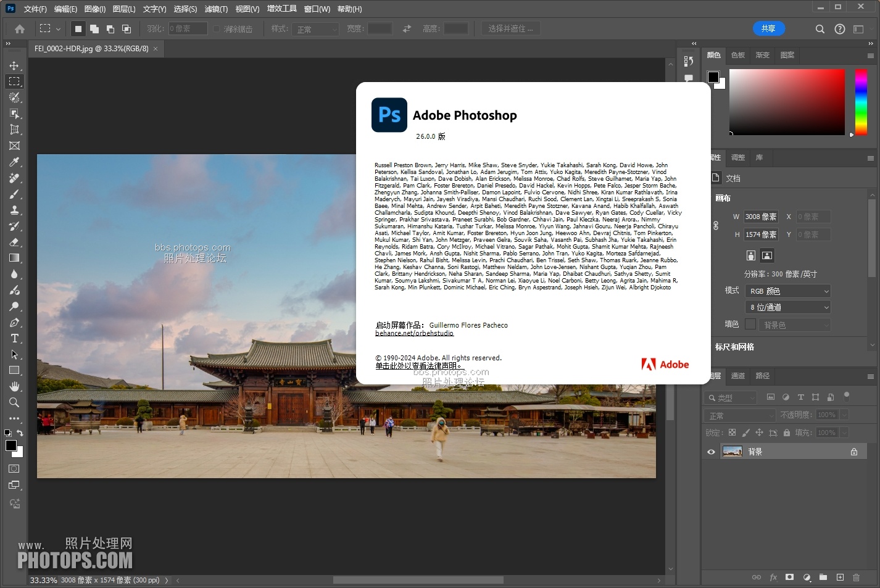Screen dimensions: 880x588
Task: Select the Brush tool
Action: point(14,194)
